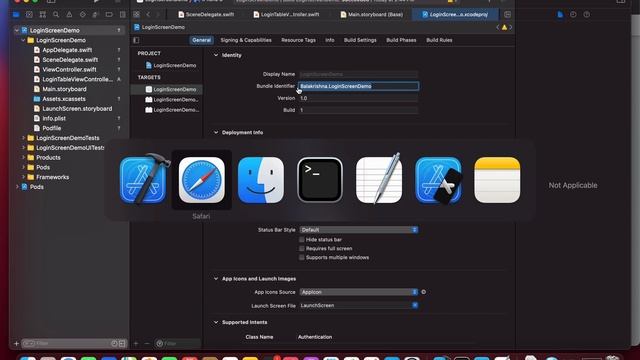Open the Source Control navigator icon
Screen dimensions: 640x360
coord(29,15)
